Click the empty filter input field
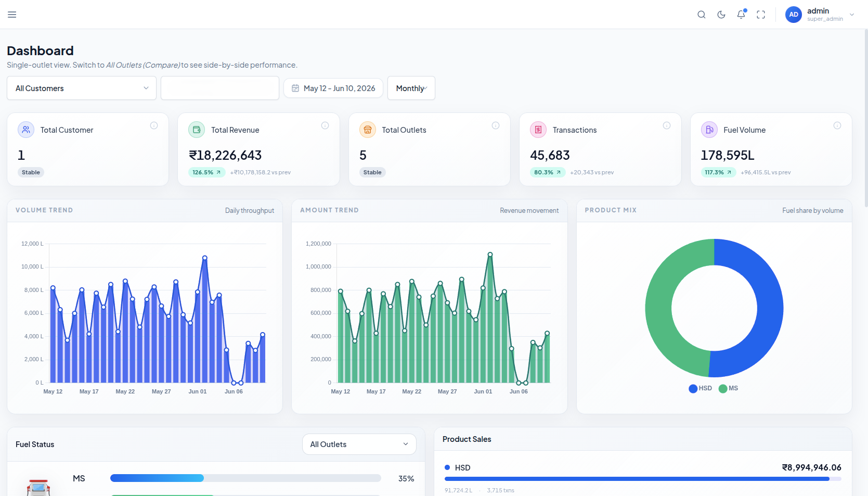The width and height of the screenshot is (868, 496). tap(220, 88)
